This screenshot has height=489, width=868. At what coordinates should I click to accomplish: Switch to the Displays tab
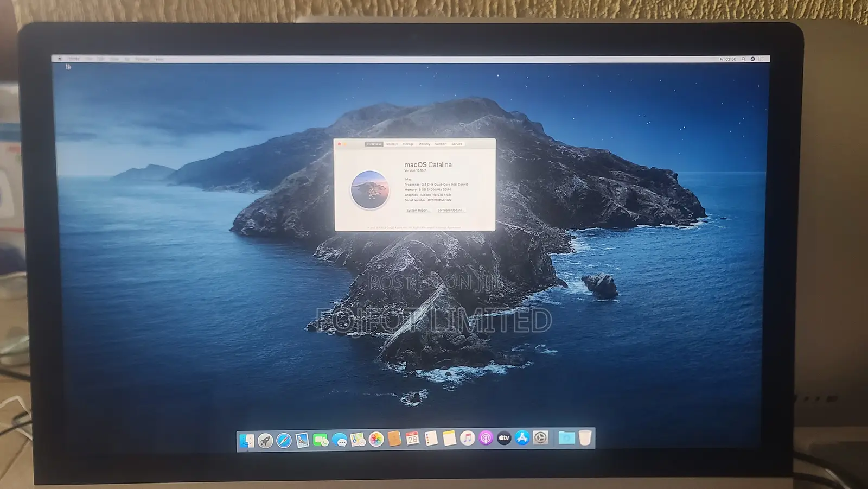(392, 144)
